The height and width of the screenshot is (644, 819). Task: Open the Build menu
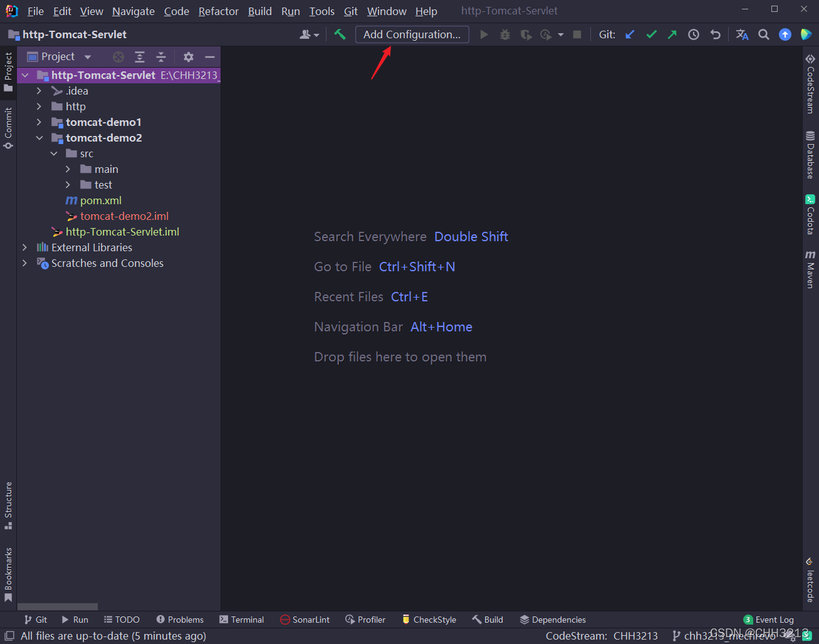pos(260,11)
